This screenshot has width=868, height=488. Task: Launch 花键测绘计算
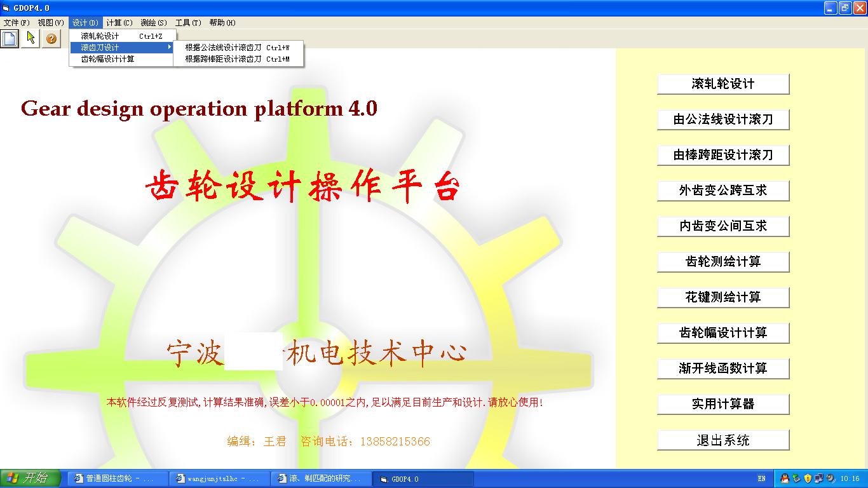[x=723, y=297]
